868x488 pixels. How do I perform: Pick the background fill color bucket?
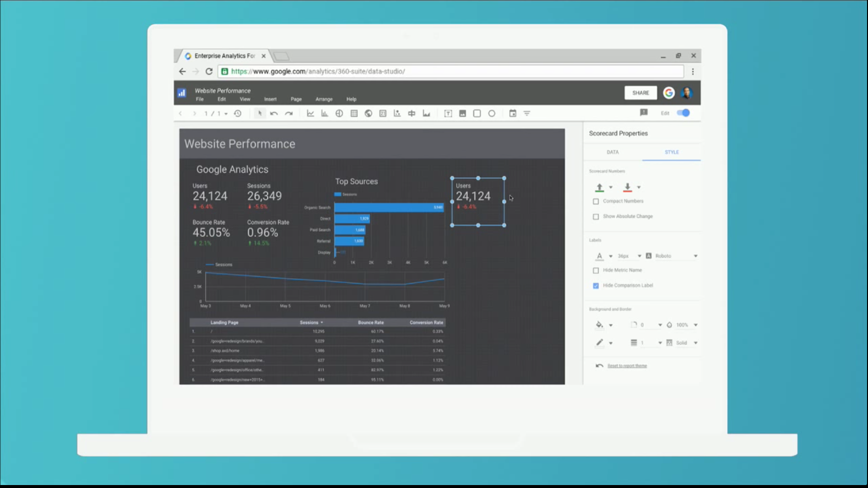tap(599, 325)
